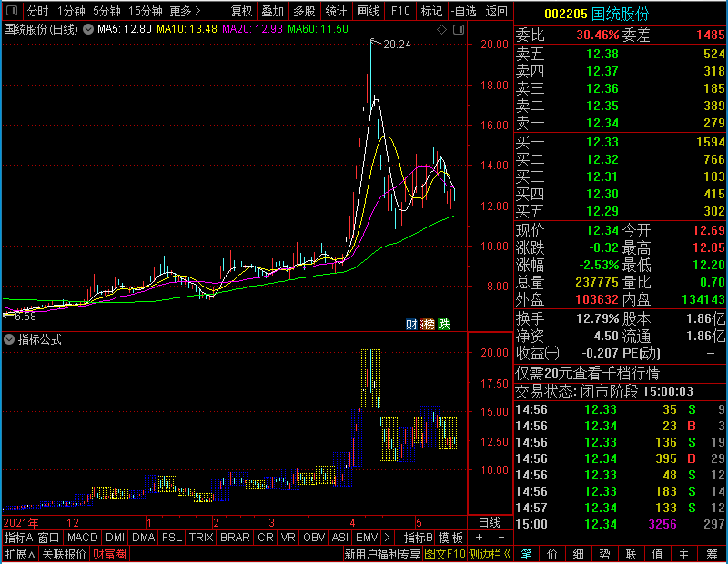Select the DMI indicator
Viewport: 728px width, 564px height.
coord(115,538)
